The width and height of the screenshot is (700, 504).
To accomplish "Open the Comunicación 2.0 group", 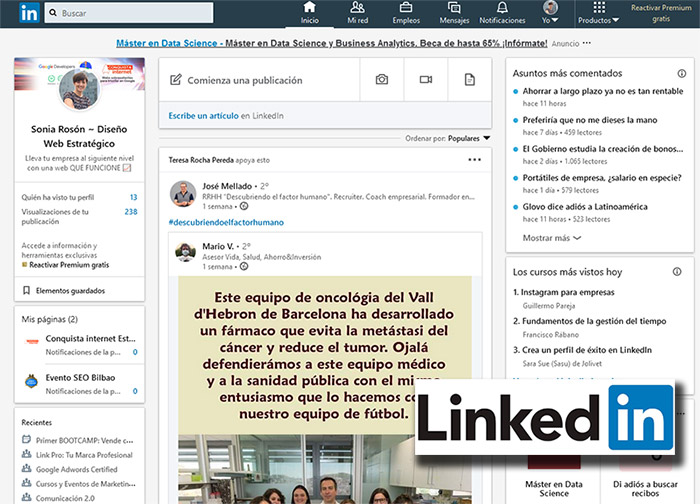I will click(x=58, y=498).
